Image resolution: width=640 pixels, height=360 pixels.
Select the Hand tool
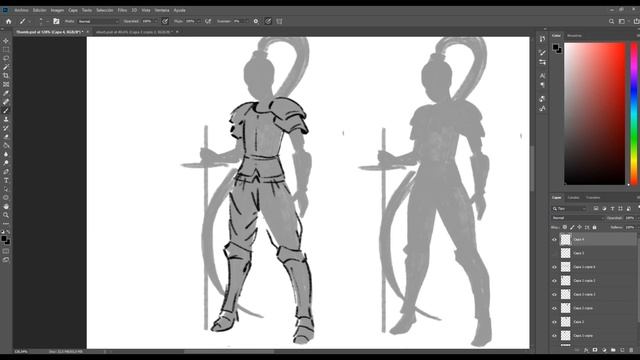[x=6, y=207]
